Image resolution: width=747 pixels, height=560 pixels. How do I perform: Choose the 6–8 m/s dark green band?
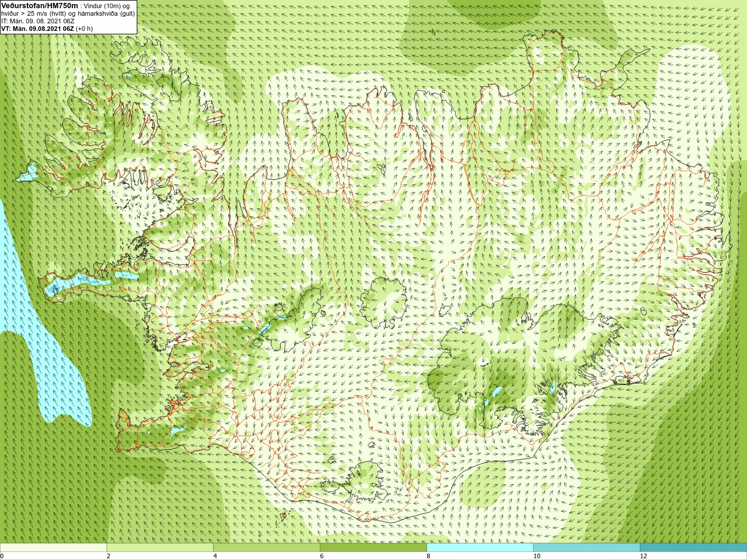click(x=373, y=548)
